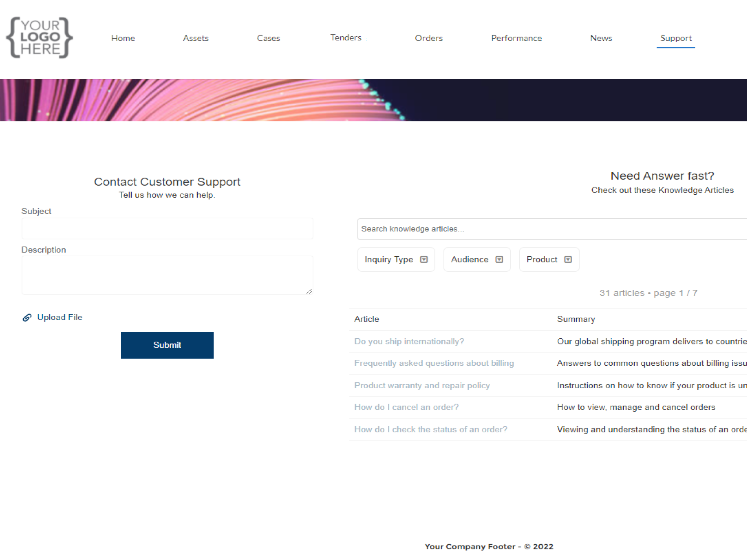
Task: Click the Upload File paperclip icon
Action: click(x=27, y=318)
